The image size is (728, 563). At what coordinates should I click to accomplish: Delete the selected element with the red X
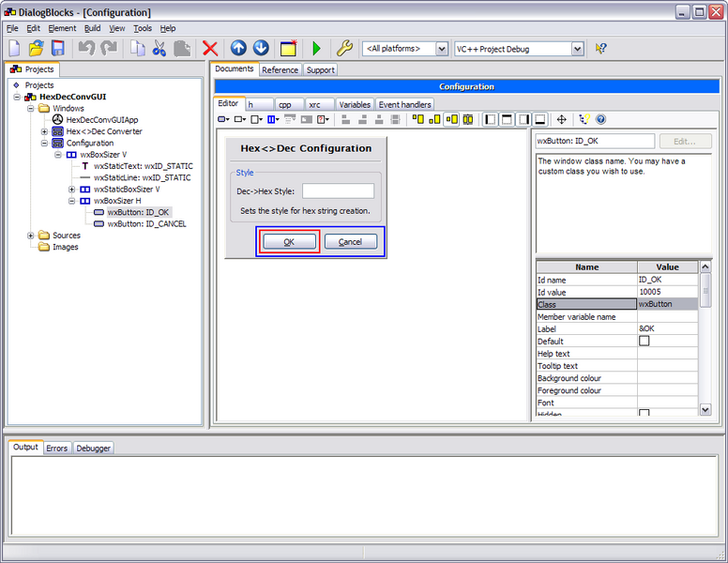(x=210, y=48)
